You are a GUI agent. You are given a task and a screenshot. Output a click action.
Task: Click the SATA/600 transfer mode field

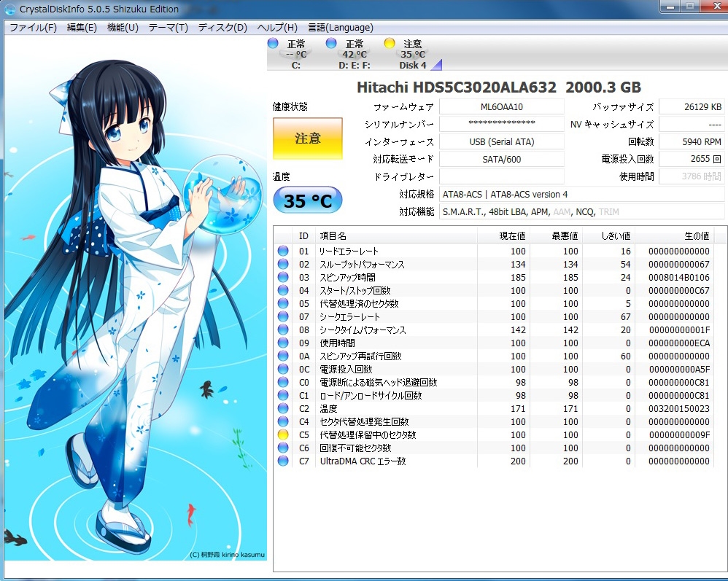pos(501,159)
